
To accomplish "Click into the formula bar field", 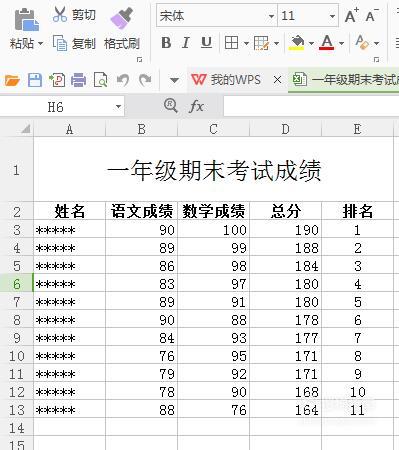I will [311, 107].
